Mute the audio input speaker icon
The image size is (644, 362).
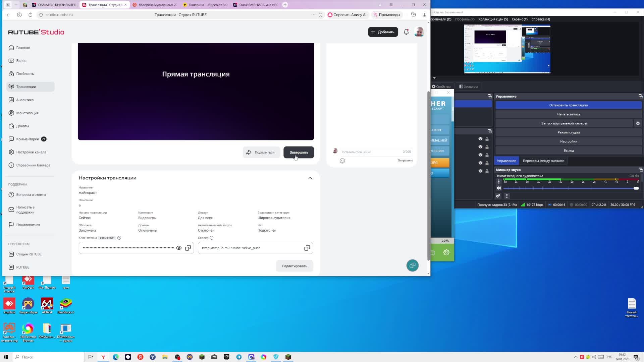(x=499, y=188)
